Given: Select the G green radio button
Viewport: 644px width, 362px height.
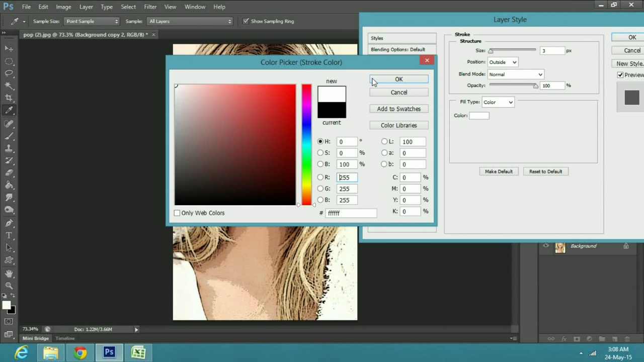Looking at the screenshot, I should click(320, 189).
